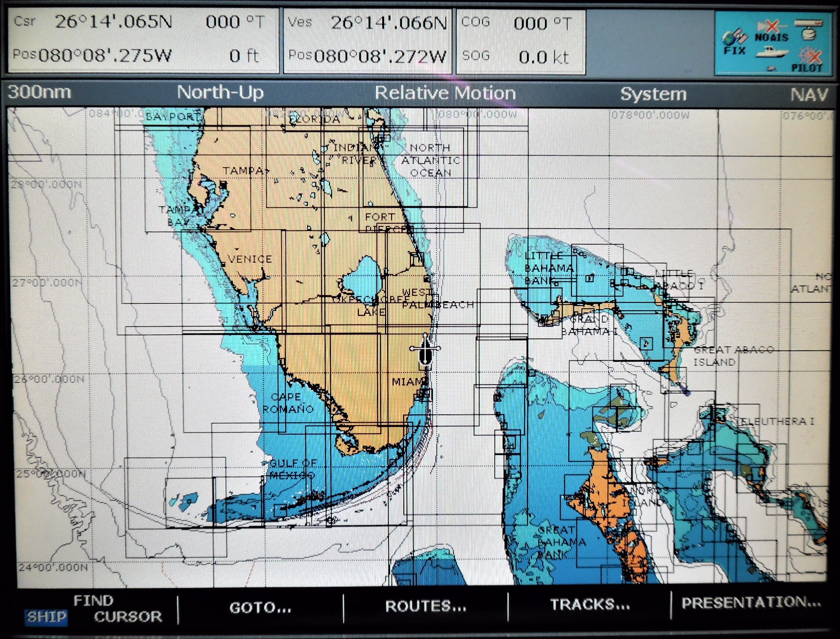Click the COG and SOG data box
840x639 pixels.
coord(521,40)
